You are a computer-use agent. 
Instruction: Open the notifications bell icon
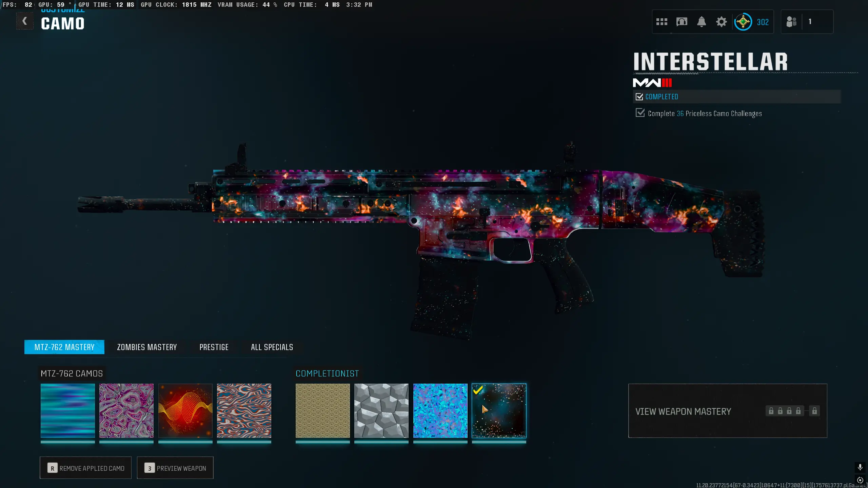click(702, 22)
